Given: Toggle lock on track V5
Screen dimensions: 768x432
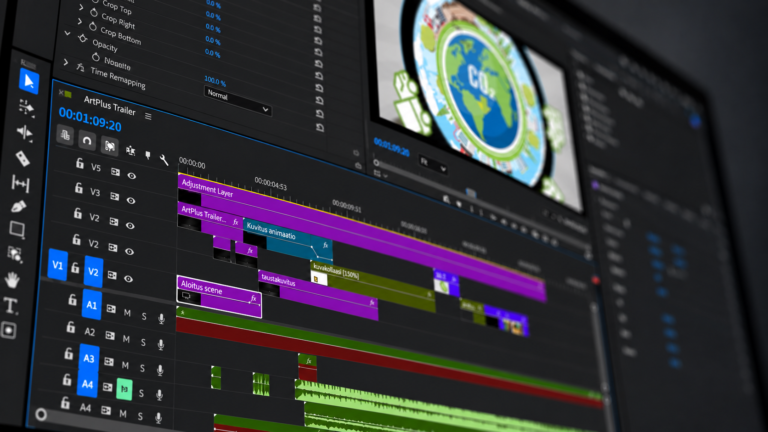Looking at the screenshot, I should coord(79,163).
